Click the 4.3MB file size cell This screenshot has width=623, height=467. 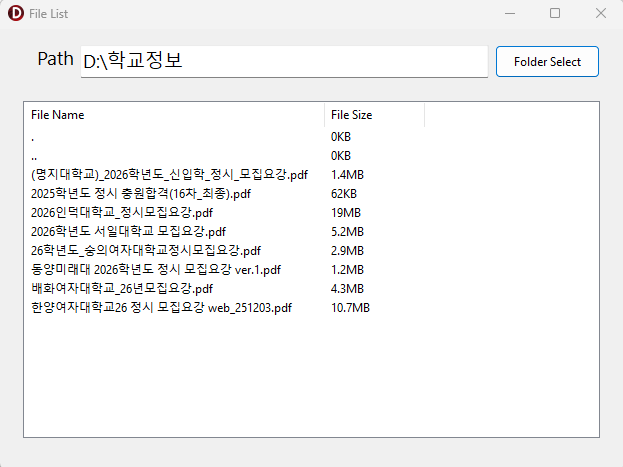point(347,289)
